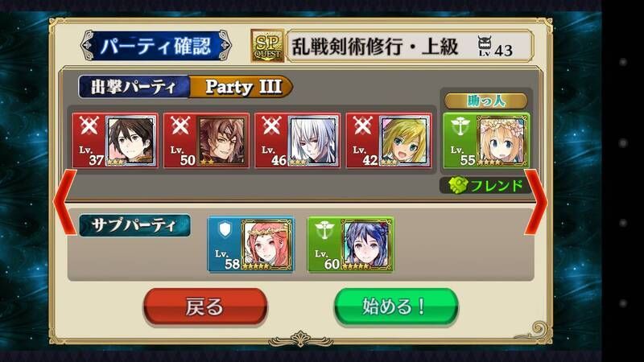Select the Lv. 50 brown-haired character card

206,141
